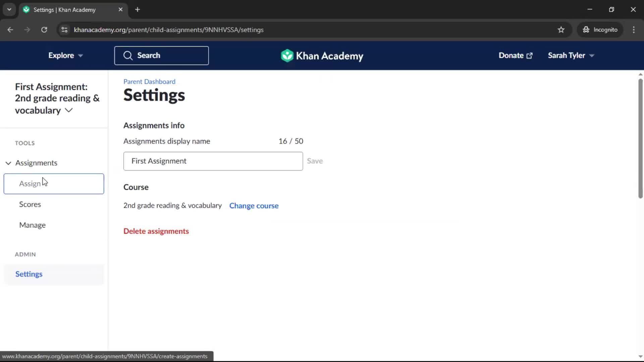The image size is (644, 362).
Task: Click the search magnifier icon
Action: click(x=128, y=55)
